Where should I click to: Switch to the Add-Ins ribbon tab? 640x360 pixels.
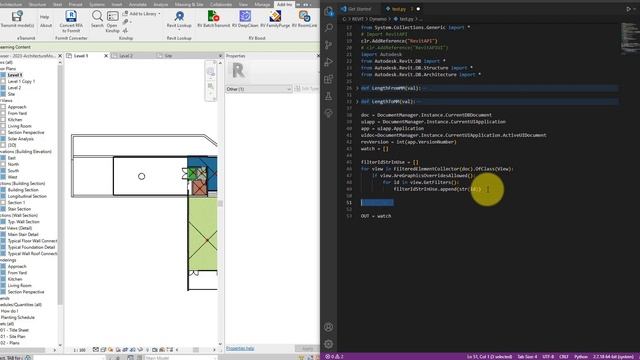pyautogui.click(x=284, y=4)
